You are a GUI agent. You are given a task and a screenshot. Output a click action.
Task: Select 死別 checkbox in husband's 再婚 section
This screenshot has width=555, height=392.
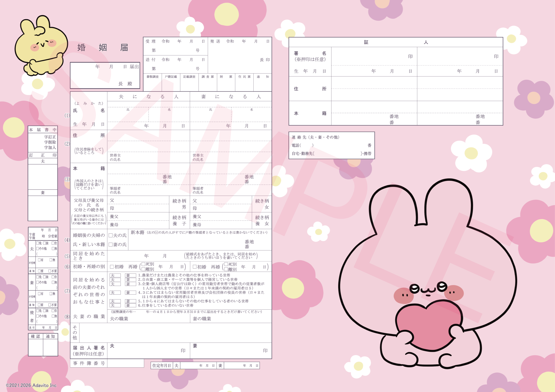click(x=143, y=264)
